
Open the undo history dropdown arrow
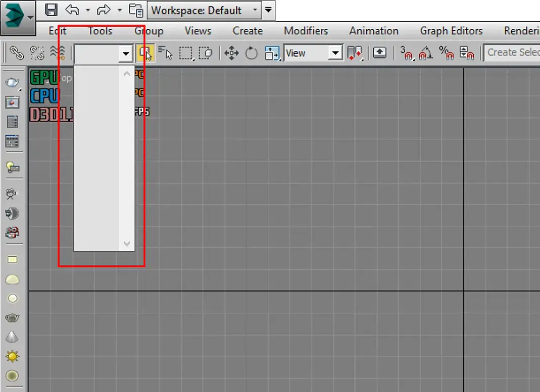(x=88, y=10)
